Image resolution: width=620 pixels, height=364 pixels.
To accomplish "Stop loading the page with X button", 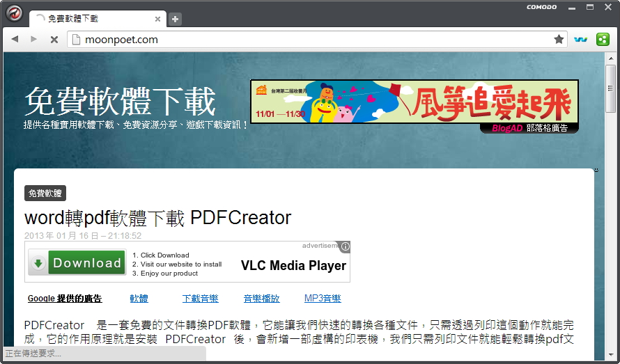I will [x=54, y=40].
